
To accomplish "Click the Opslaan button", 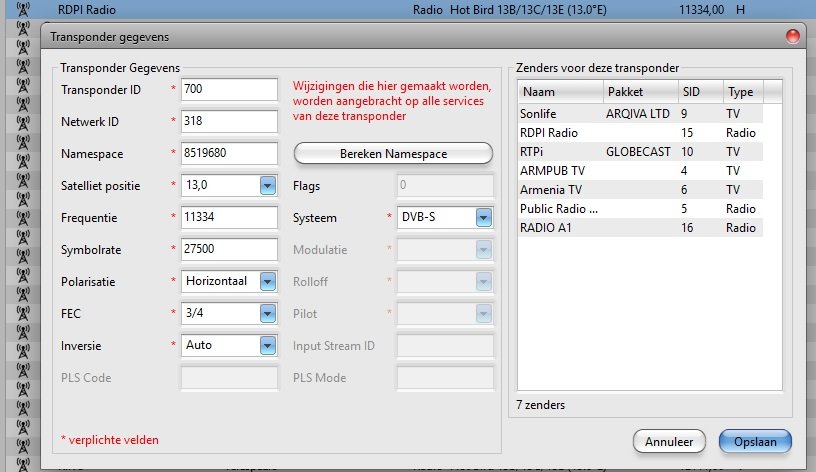I will (755, 441).
